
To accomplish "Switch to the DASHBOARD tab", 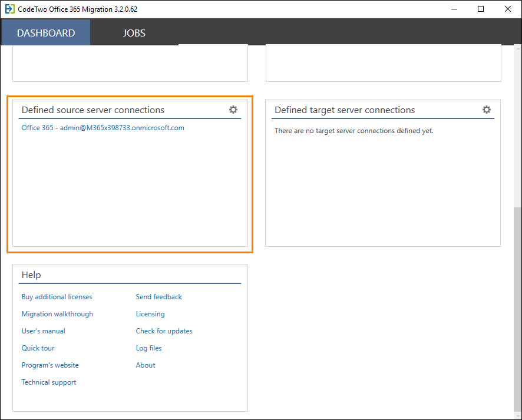I will [45, 32].
